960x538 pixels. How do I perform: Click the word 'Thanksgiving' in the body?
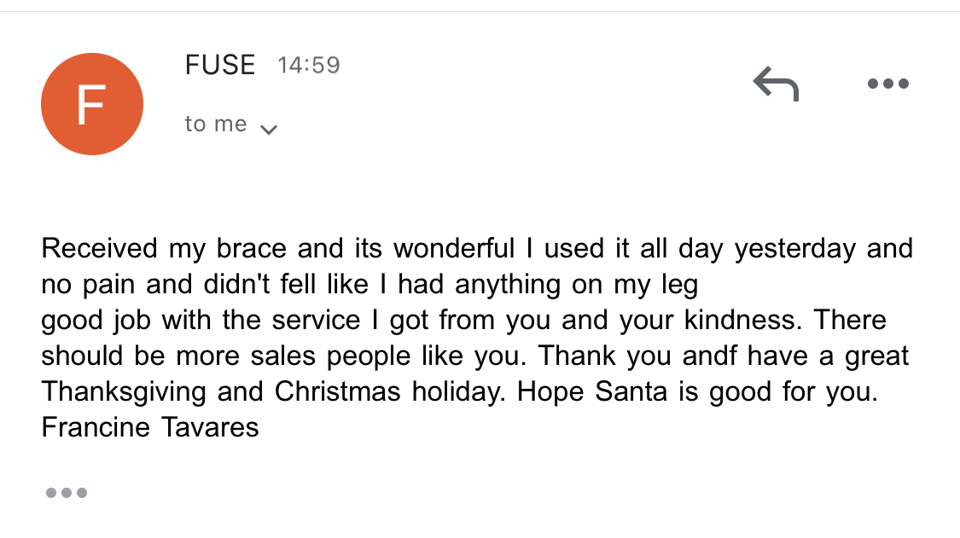point(124,392)
